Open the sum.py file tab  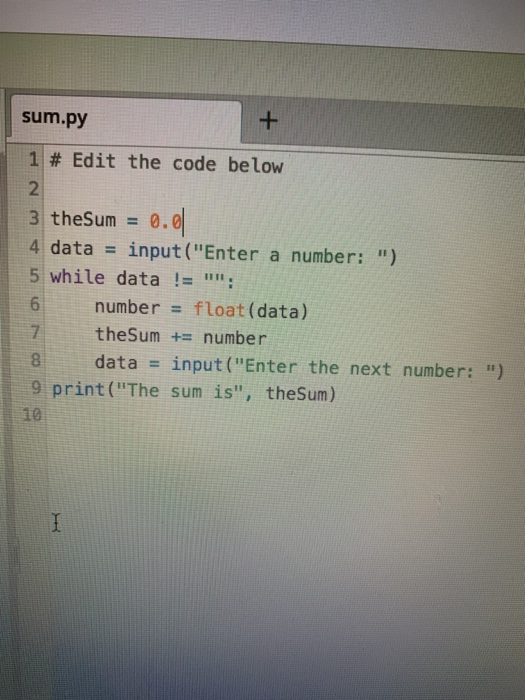tap(126, 119)
